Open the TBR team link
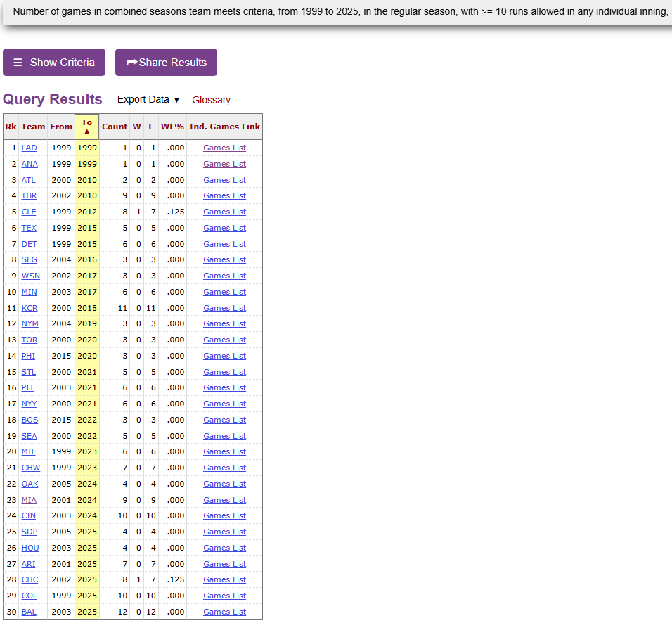Viewport: 672px width, 623px height. tap(29, 195)
